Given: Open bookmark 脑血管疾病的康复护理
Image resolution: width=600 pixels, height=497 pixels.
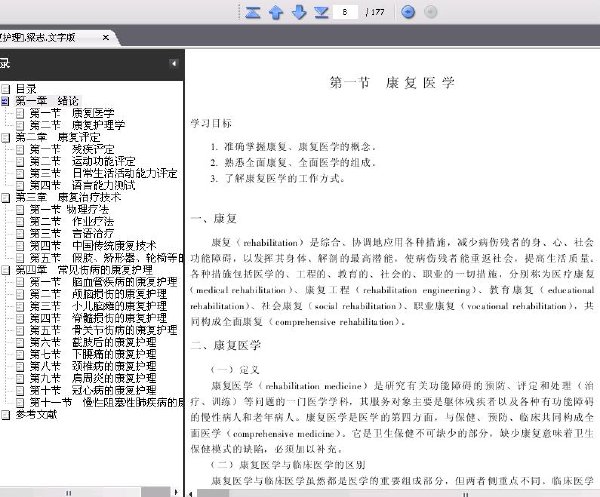Looking at the screenshot, I should pos(125,282).
